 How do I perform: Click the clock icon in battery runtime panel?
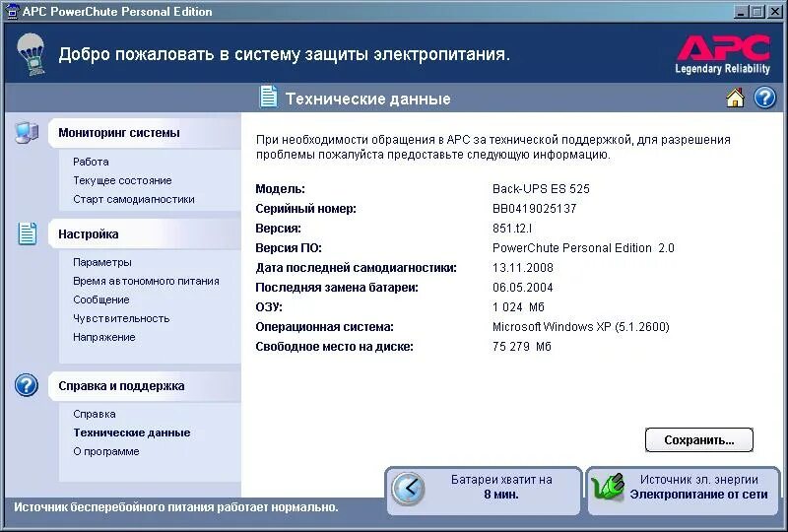point(408,489)
